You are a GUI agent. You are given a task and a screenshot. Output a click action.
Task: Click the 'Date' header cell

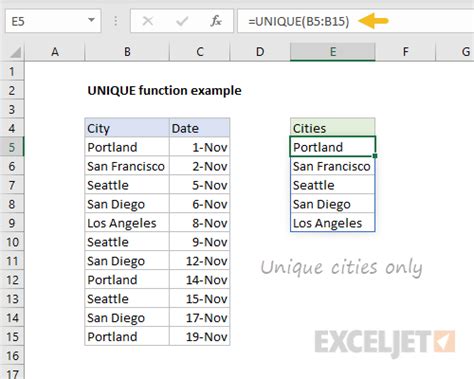200,128
